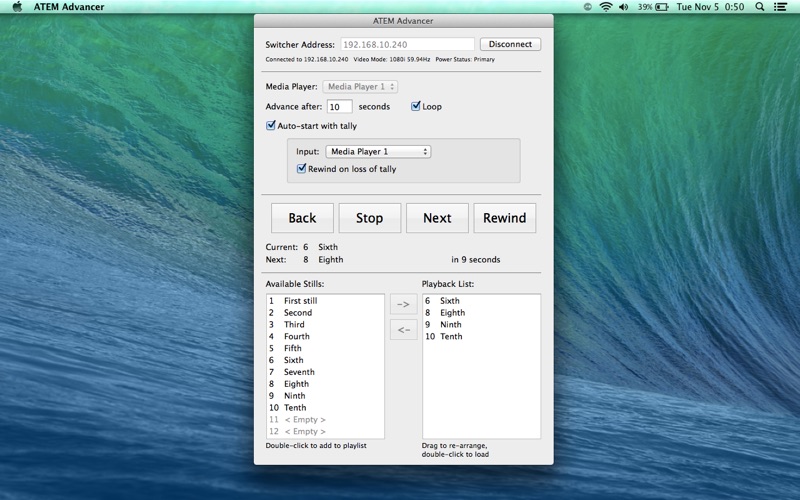The height and width of the screenshot is (500, 800).
Task: Click the Back button
Action: [x=302, y=218]
